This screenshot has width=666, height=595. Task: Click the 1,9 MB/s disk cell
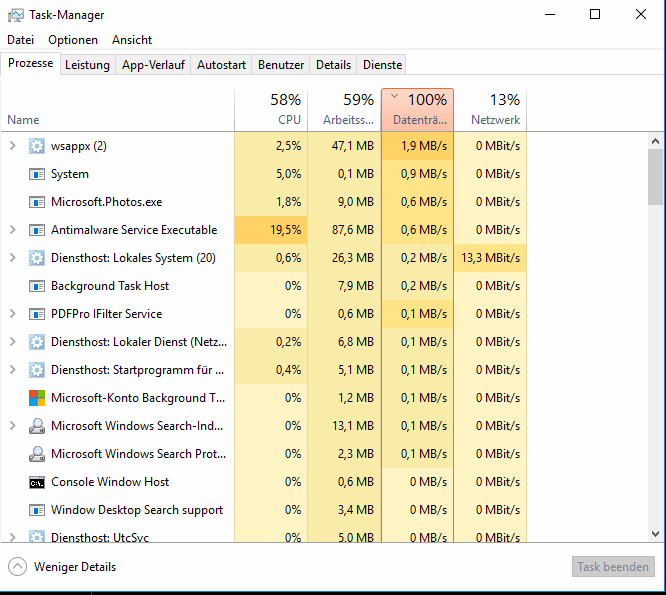pos(418,146)
